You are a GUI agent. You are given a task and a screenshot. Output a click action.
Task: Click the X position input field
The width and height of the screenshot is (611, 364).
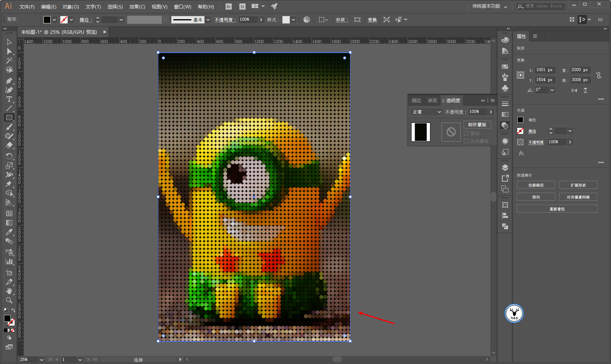tap(544, 70)
